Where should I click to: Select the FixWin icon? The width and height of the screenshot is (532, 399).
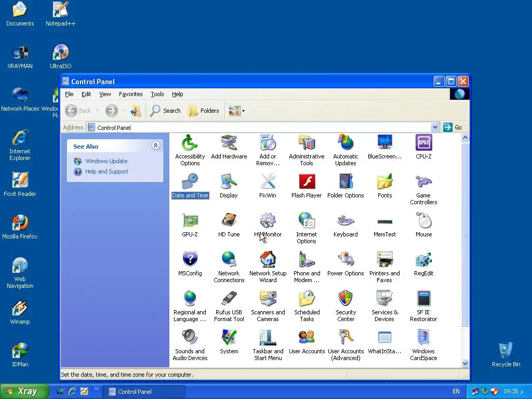point(268,185)
